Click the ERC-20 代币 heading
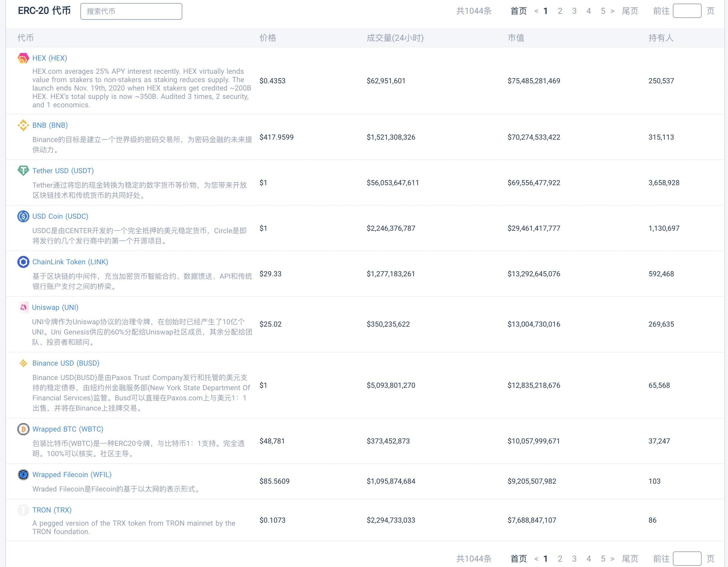 (44, 11)
